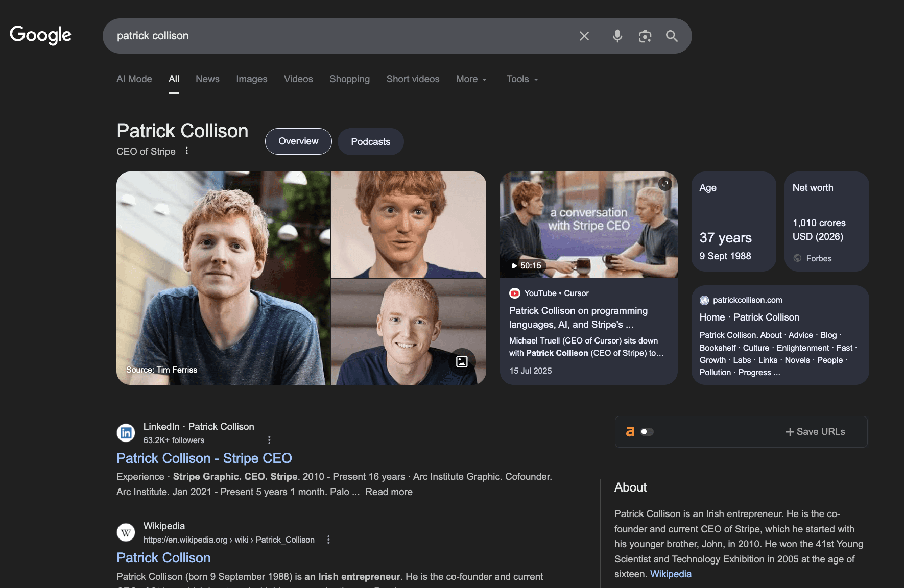Switch to Short videos tab

(413, 79)
